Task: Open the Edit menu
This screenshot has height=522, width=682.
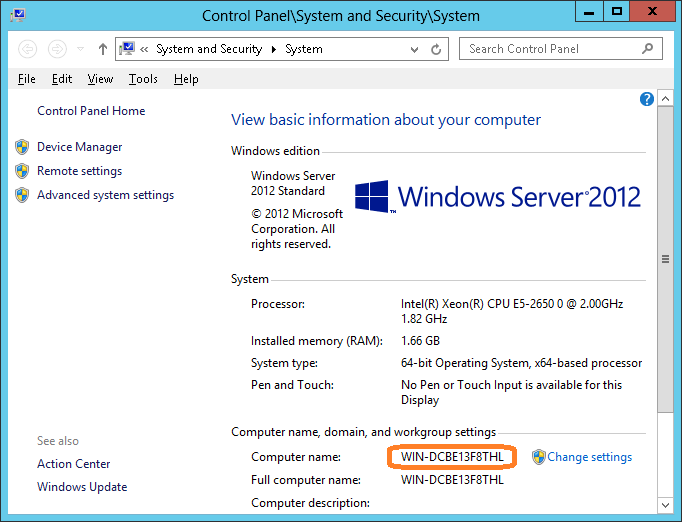Action: pos(62,79)
